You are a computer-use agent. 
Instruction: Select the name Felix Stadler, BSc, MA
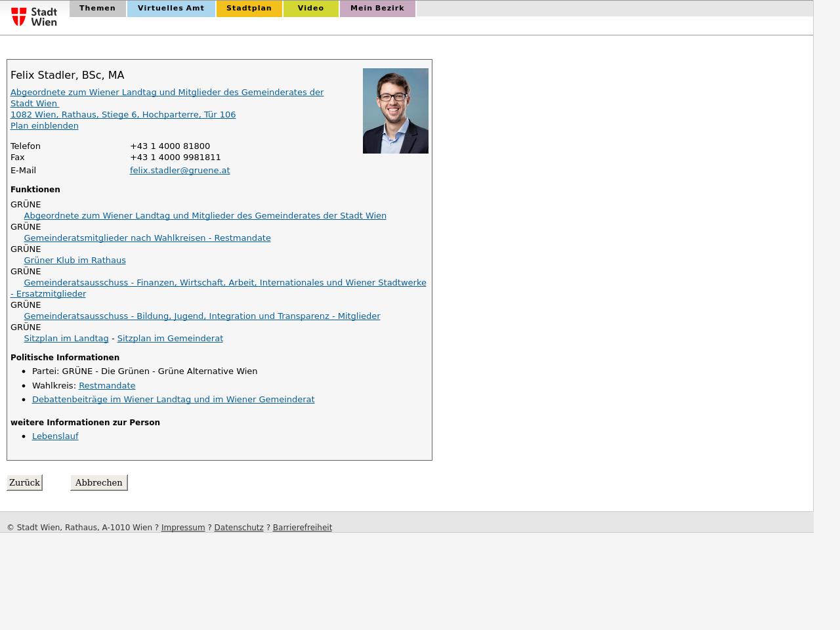click(67, 75)
